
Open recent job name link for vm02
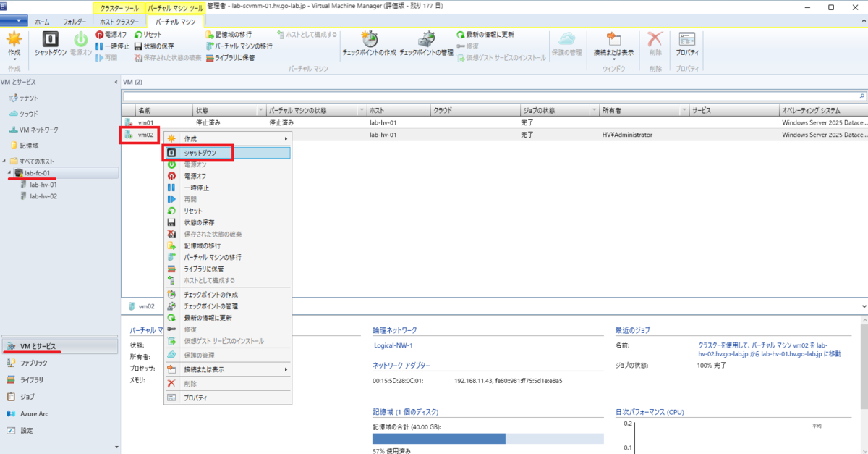(768, 350)
